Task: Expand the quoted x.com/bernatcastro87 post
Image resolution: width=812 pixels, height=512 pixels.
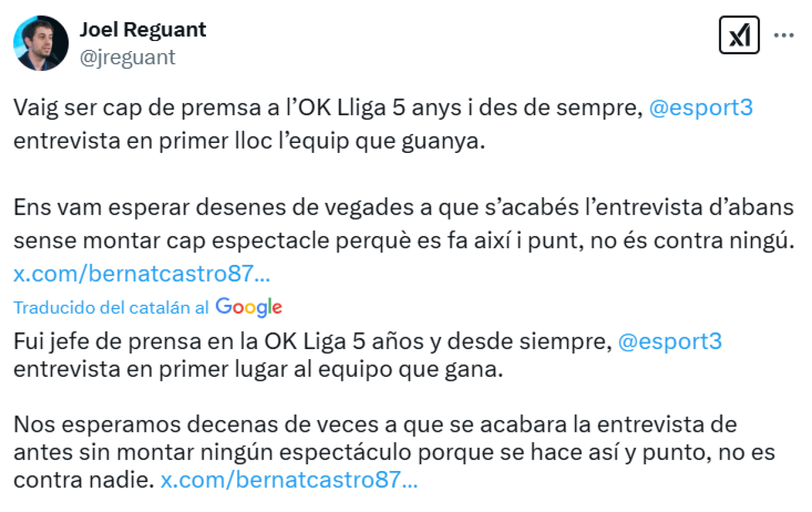Action: pyautogui.click(x=142, y=273)
